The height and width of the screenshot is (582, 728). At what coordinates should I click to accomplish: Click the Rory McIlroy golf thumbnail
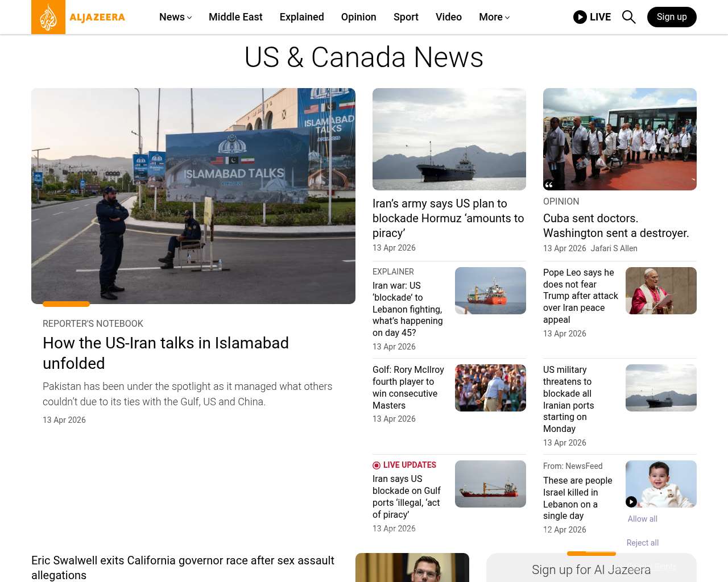click(490, 388)
